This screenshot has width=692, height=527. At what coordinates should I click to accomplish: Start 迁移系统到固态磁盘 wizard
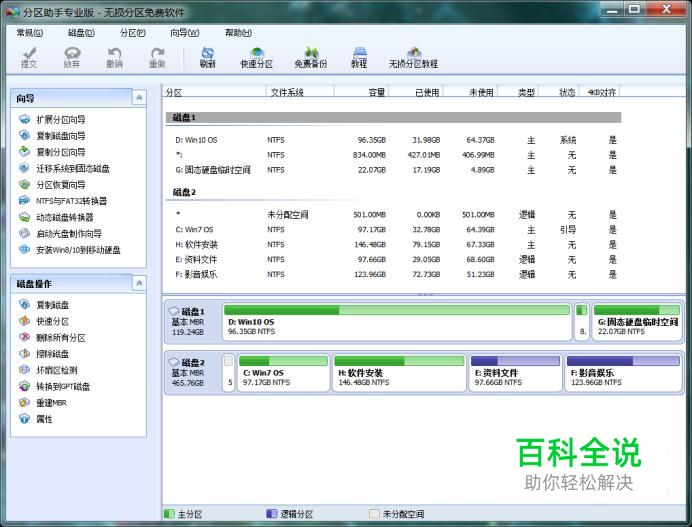tap(72, 169)
